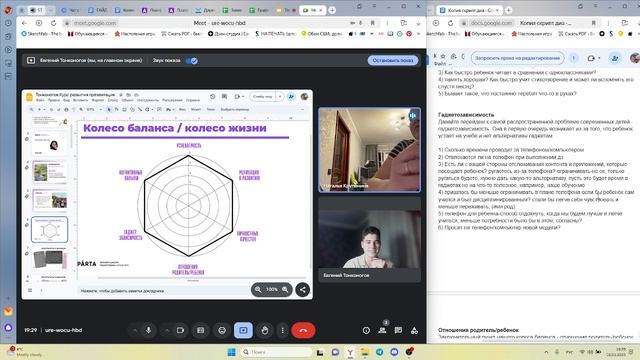The height and width of the screenshot is (360, 640).
Task: Reload the Docs page
Action: [x=450, y=23]
